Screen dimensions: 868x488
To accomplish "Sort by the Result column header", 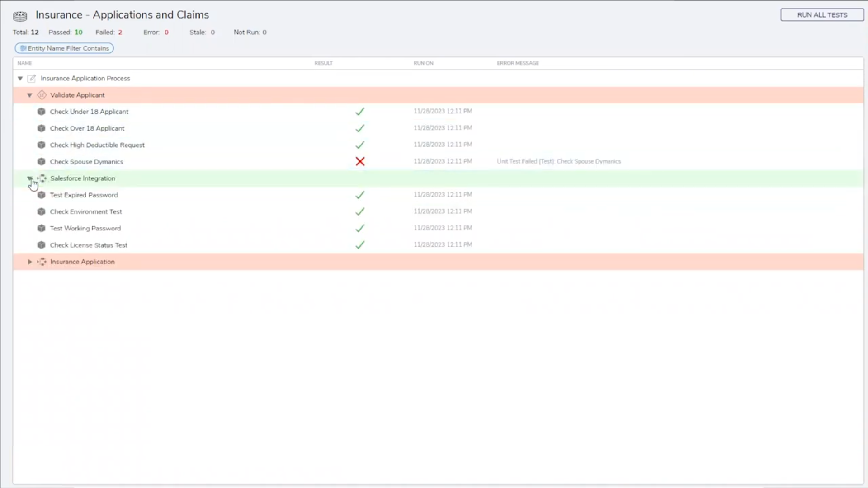I will 323,63.
